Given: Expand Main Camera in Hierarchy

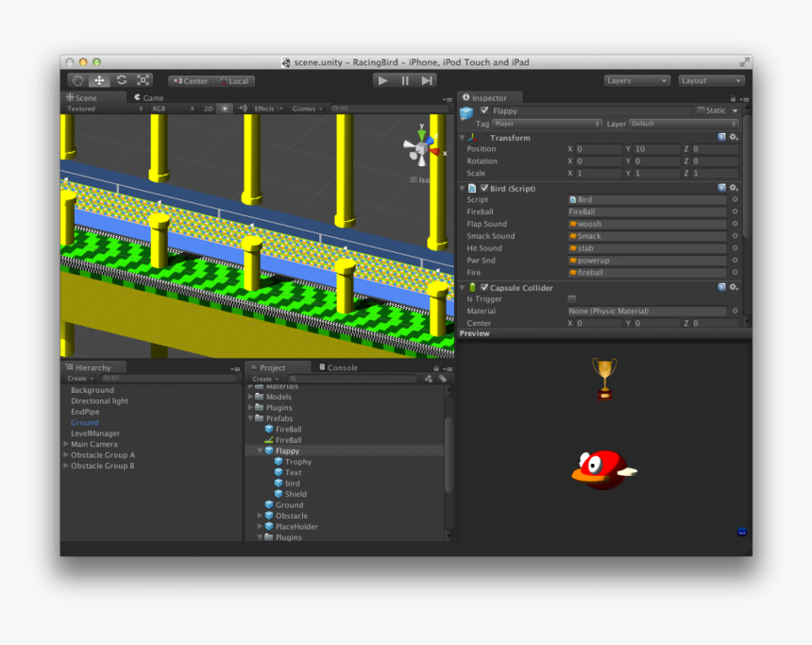Looking at the screenshot, I should [x=66, y=444].
